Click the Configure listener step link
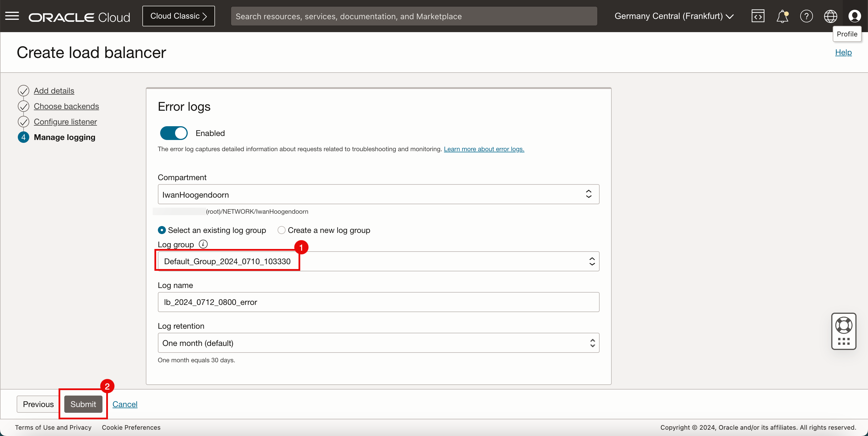 pos(65,121)
